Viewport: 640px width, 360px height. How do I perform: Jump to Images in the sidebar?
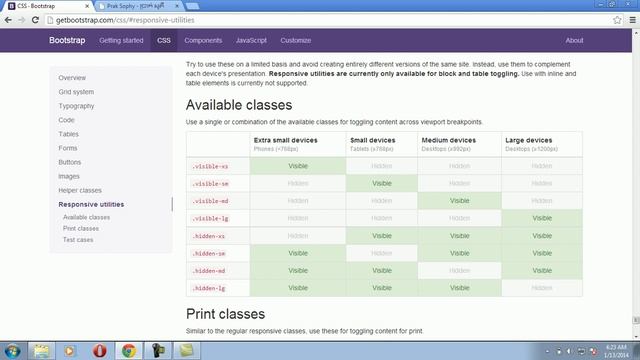click(x=69, y=176)
